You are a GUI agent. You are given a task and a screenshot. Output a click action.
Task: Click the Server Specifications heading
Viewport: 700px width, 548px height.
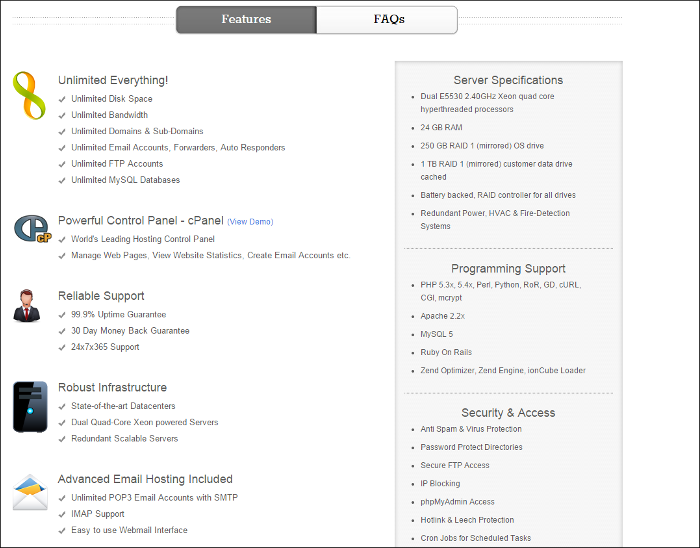tap(508, 80)
